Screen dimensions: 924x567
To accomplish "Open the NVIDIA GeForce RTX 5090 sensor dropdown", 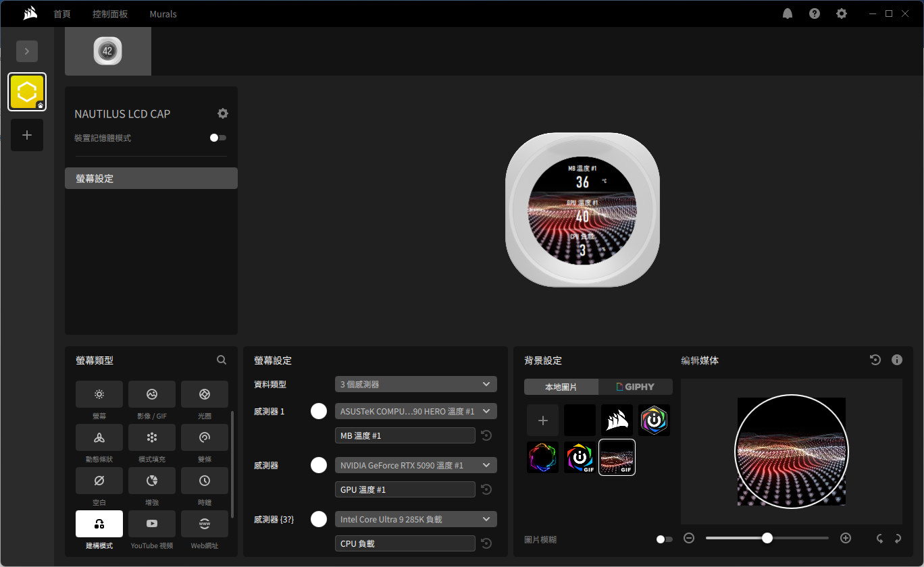I will (x=416, y=465).
